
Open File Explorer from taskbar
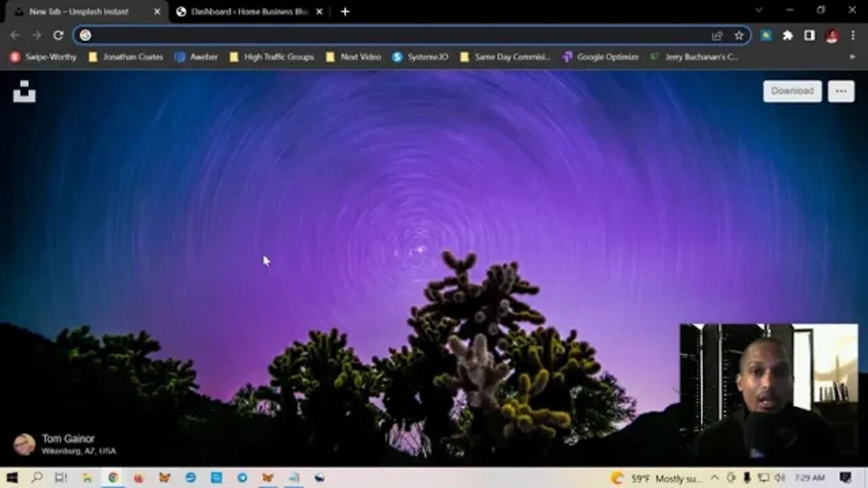tap(87, 478)
